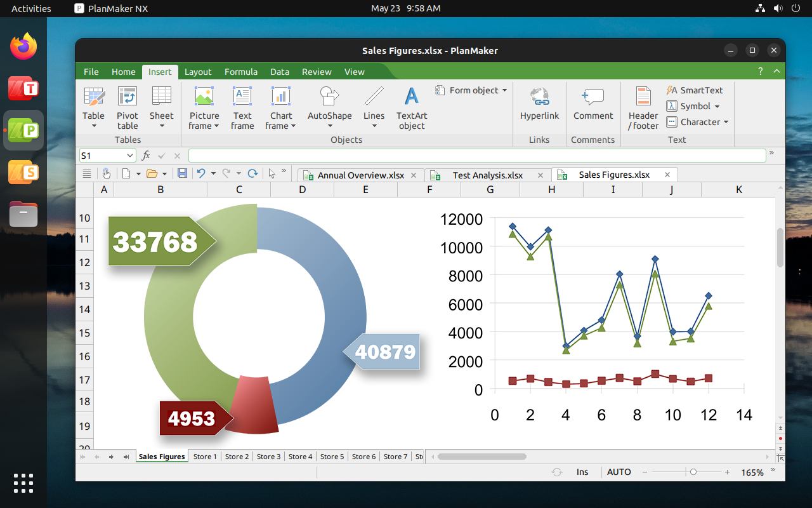Show applications grid in the dock
This screenshot has width=812, height=508.
click(x=23, y=483)
